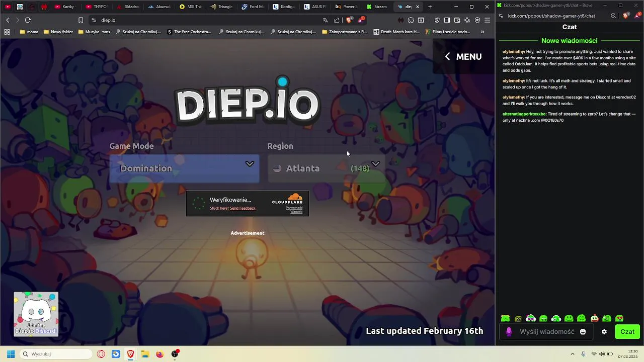Open the 'Nowy folder' bookmark folder
This screenshot has width=644, height=362.
pyautogui.click(x=58, y=32)
